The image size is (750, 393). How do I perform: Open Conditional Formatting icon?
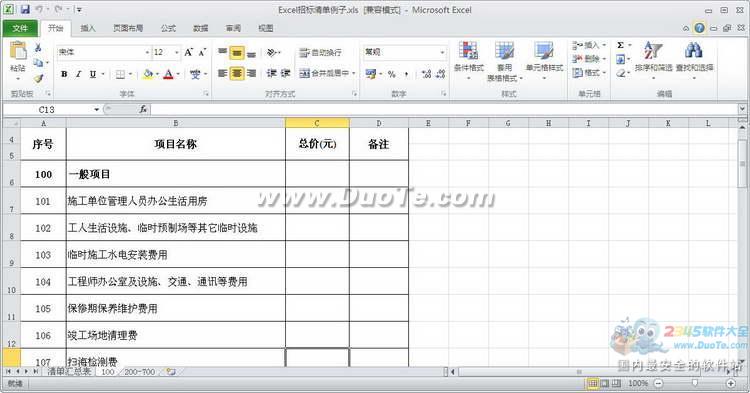click(468, 51)
